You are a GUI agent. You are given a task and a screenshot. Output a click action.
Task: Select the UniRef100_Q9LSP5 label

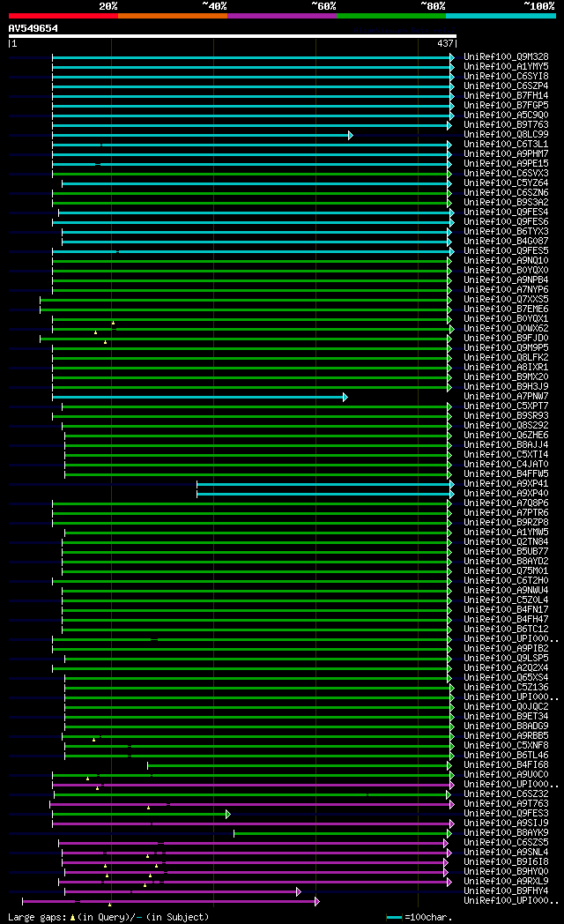(x=506, y=659)
